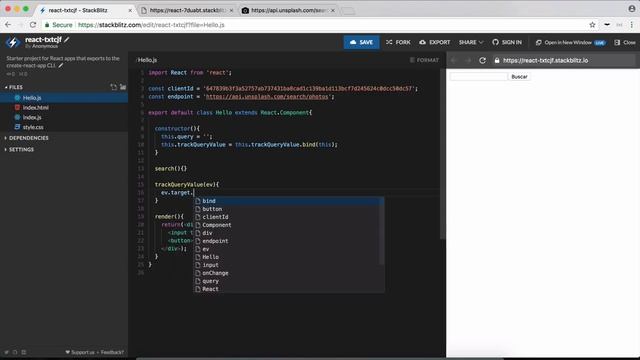The width and height of the screenshot is (640, 360).
Task: Open the Share dropdown
Action: pyautogui.click(x=471, y=42)
